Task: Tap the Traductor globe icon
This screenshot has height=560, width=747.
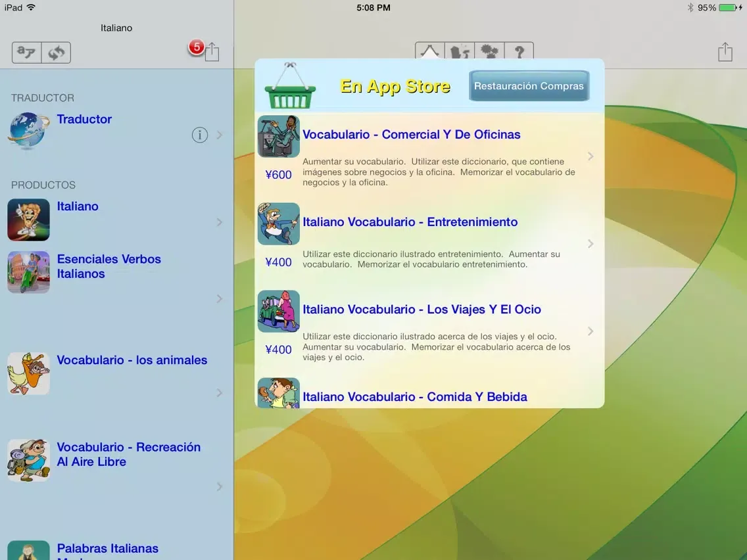Action: point(28,131)
